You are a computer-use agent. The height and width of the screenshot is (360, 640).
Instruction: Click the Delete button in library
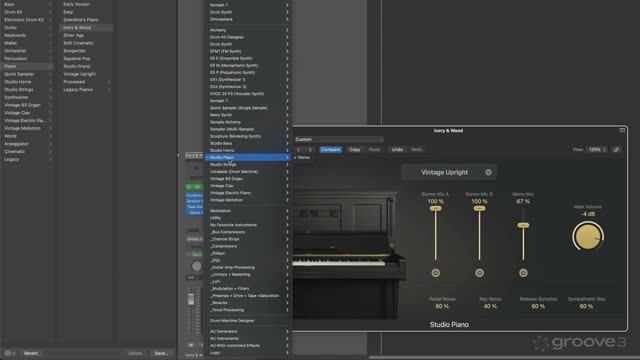coord(135,353)
